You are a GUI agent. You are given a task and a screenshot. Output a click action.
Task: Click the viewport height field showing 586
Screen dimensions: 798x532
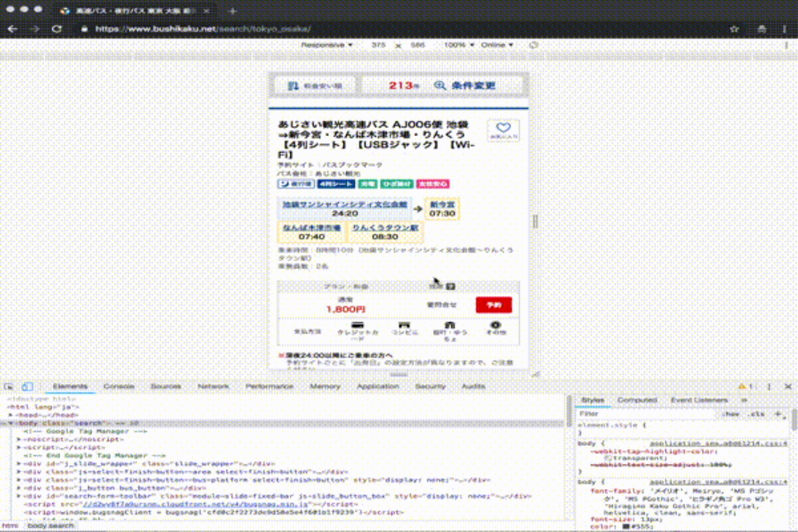point(418,45)
